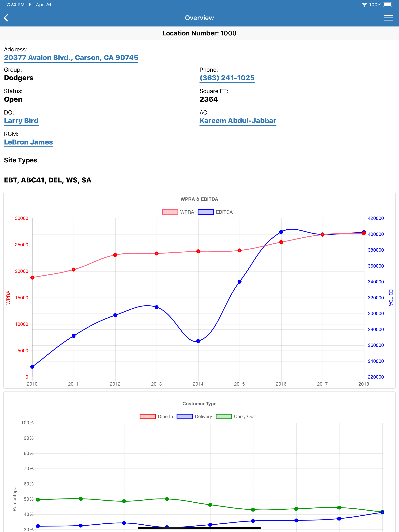399x532 pixels.
Task: Toggle Delivery legend swatch
Action: click(x=184, y=416)
